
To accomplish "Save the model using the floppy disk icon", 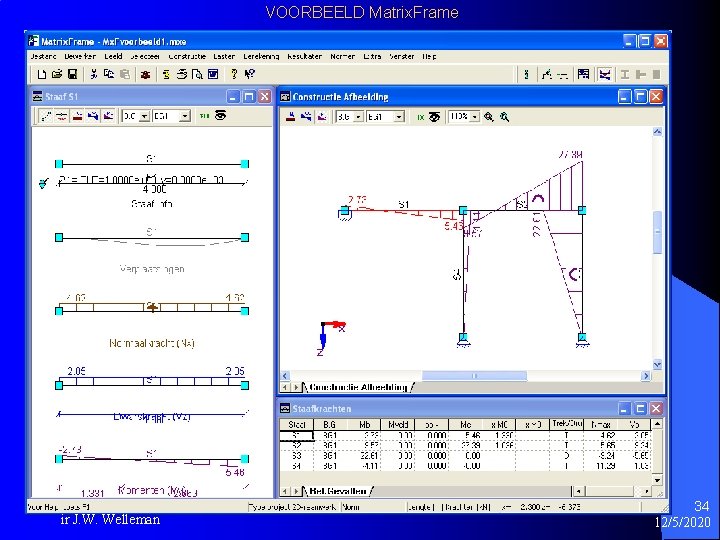I will 73,74.
